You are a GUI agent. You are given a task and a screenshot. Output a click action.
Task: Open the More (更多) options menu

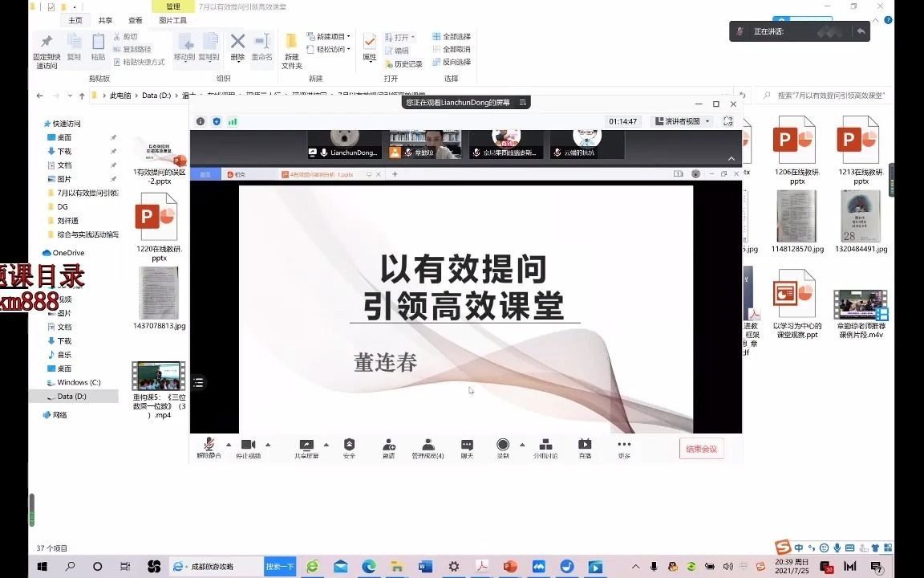coord(624,448)
